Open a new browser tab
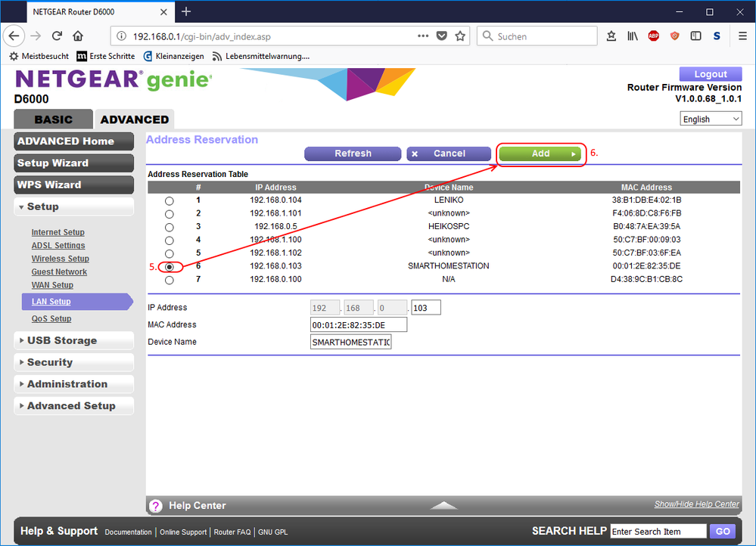Image resolution: width=756 pixels, height=546 pixels. click(186, 11)
